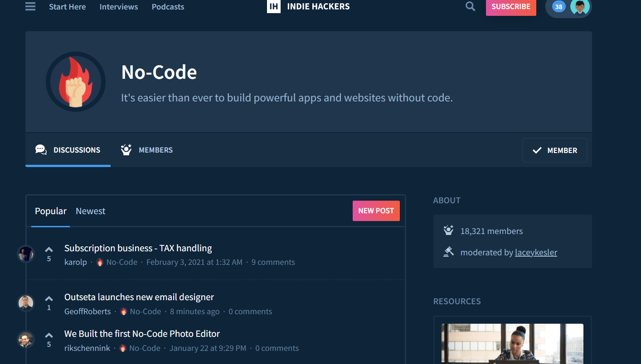Screen dimensions: 641x364
Task: Open the hamburger menu icon
Action: (x=30, y=7)
